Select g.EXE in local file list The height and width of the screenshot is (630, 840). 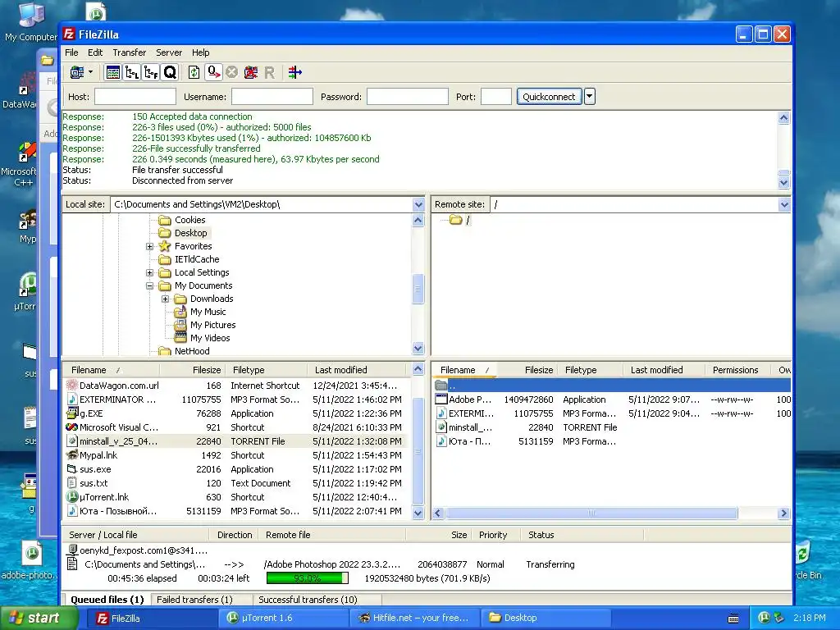[x=91, y=413]
